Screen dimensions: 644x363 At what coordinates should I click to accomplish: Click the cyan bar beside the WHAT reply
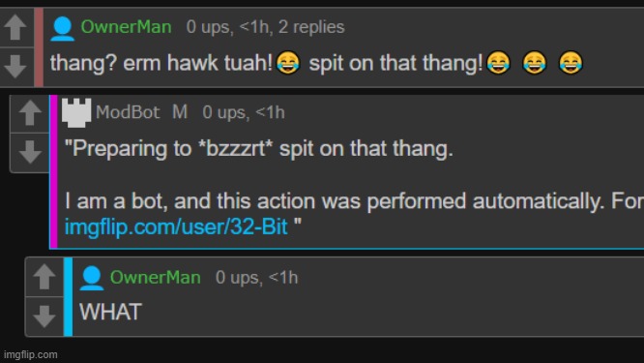[x=69, y=297]
